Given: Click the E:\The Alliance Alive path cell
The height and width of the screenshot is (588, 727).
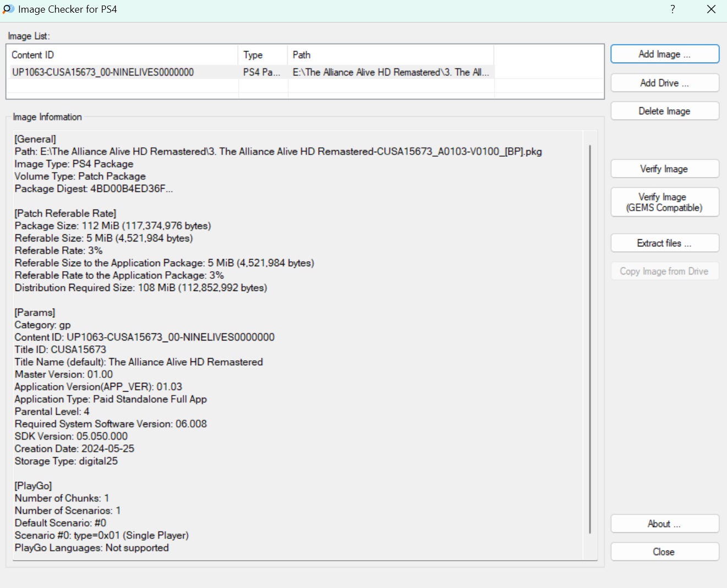Looking at the screenshot, I should (390, 72).
